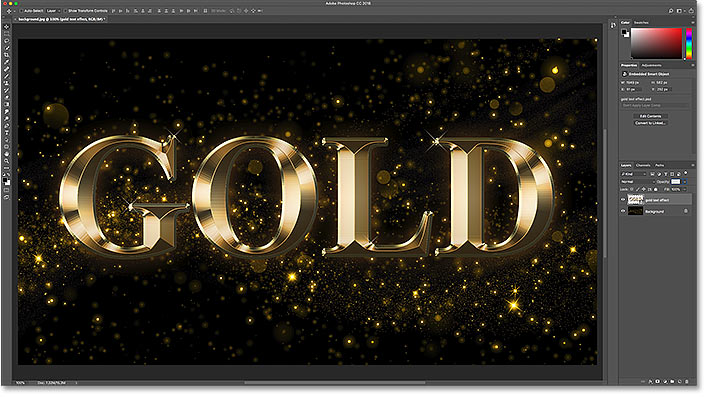The width and height of the screenshot is (705, 397).
Task: Open the Normal blend mode dropdown
Action: pyautogui.click(x=638, y=182)
